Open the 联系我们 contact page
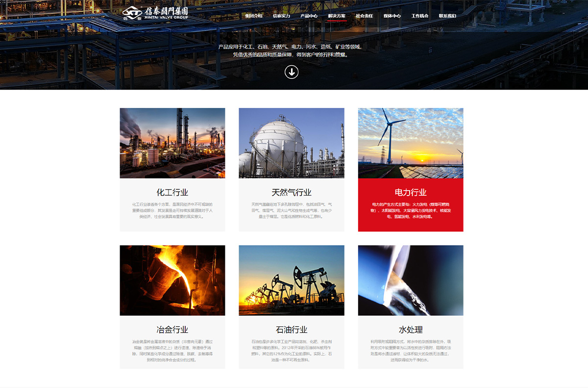 (x=447, y=16)
